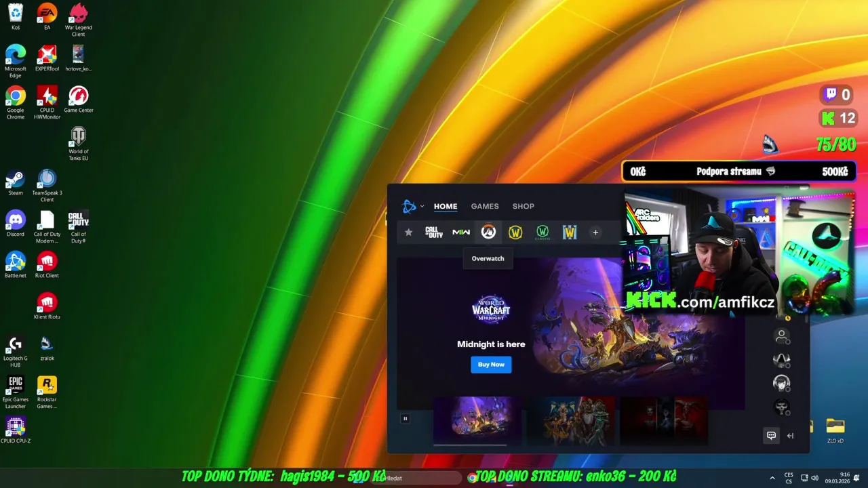Open the Call of Duty® desktop shortcut
Screen dimensions: 868x488
click(79, 227)
